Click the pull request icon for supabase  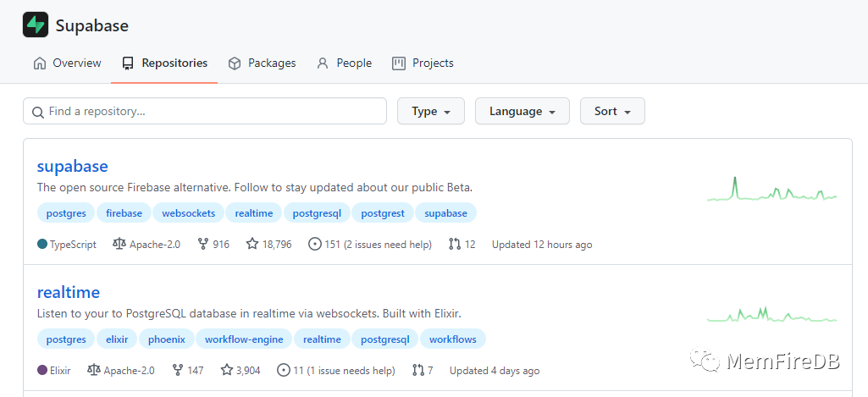(x=455, y=245)
